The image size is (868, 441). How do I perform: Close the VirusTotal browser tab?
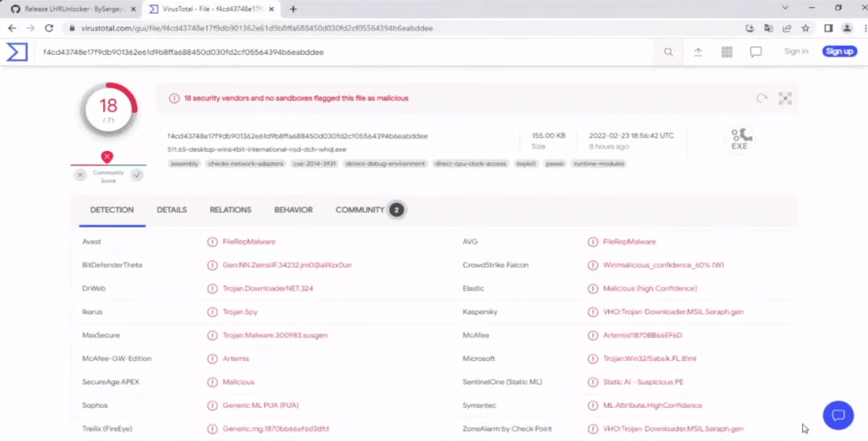(x=273, y=10)
